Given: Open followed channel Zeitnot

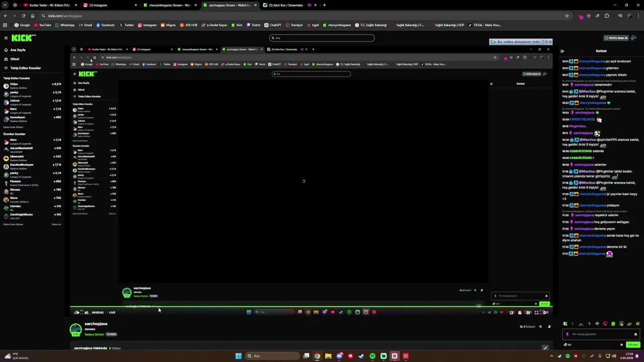Looking at the screenshot, I should point(32,103).
